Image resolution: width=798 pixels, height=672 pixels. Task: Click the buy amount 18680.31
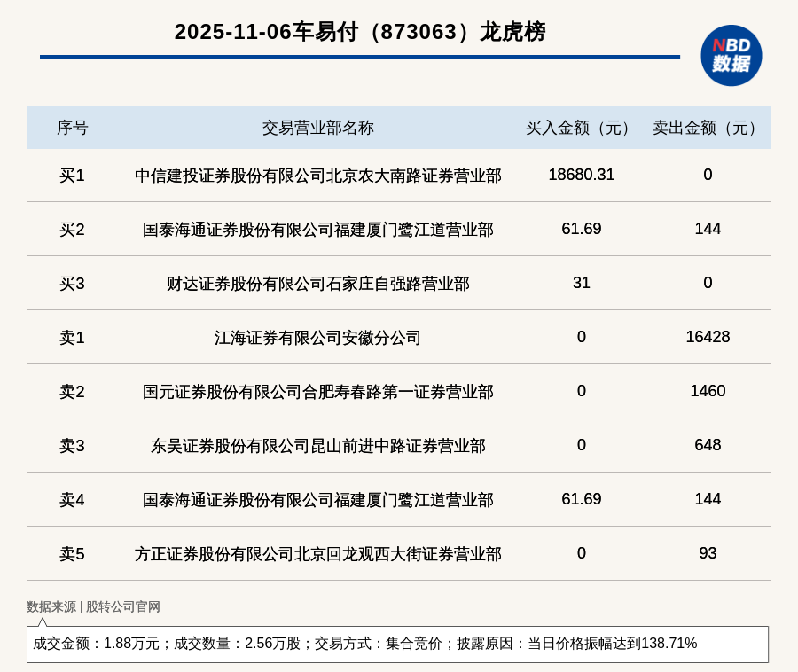pyautogui.click(x=581, y=175)
